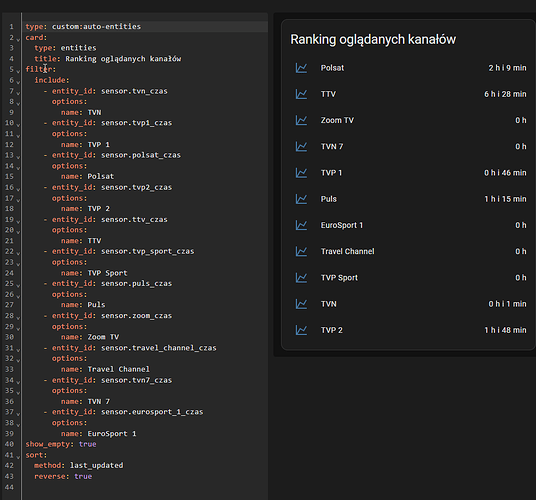The height and width of the screenshot is (500, 536).
Task: Collapse the filter section fold arrow
Action: point(18,71)
